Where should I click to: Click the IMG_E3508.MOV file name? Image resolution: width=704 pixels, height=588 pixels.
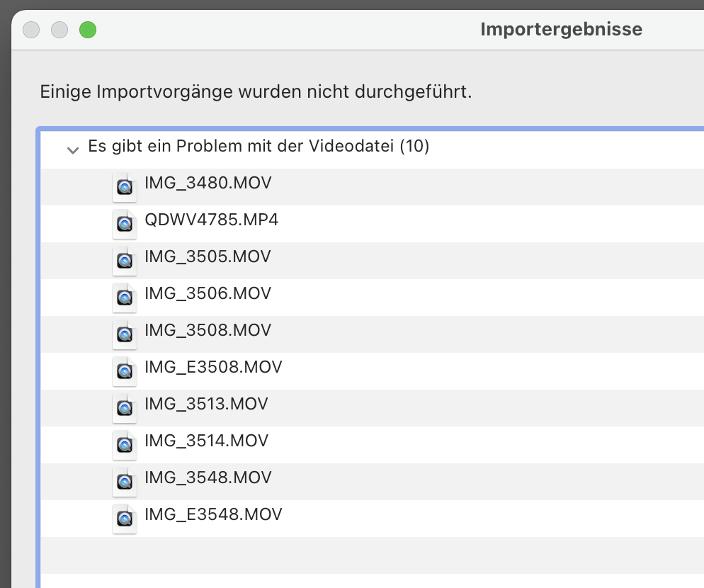tap(213, 368)
